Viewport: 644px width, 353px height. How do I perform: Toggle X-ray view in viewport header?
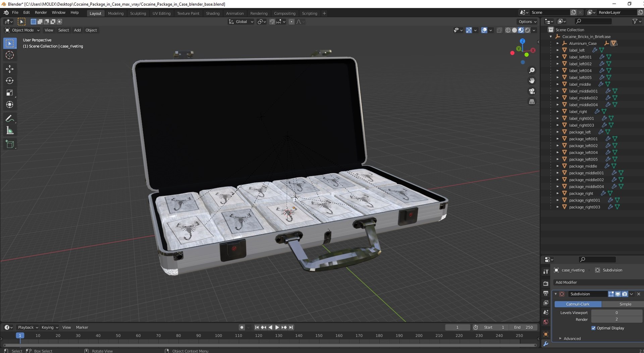point(499,30)
